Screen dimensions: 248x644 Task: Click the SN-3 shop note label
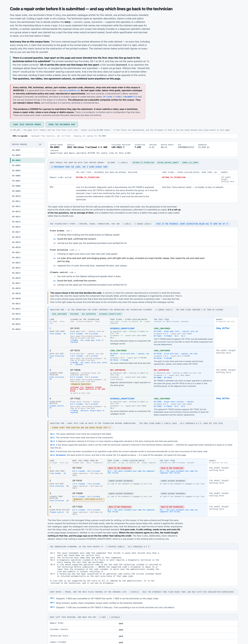[x=52, y=607]
